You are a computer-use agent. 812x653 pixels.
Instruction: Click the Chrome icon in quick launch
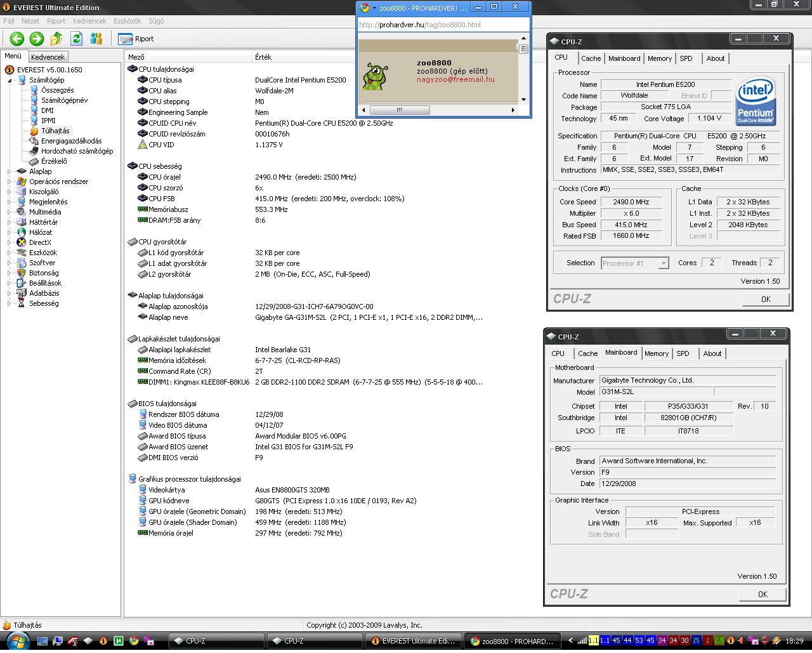(x=133, y=641)
